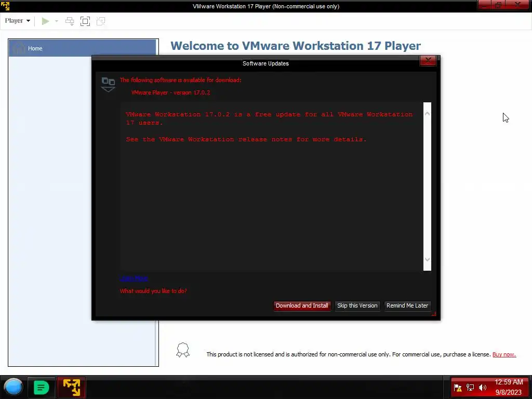Click the network tray icon
The width and height of the screenshot is (532, 399).
click(x=470, y=388)
